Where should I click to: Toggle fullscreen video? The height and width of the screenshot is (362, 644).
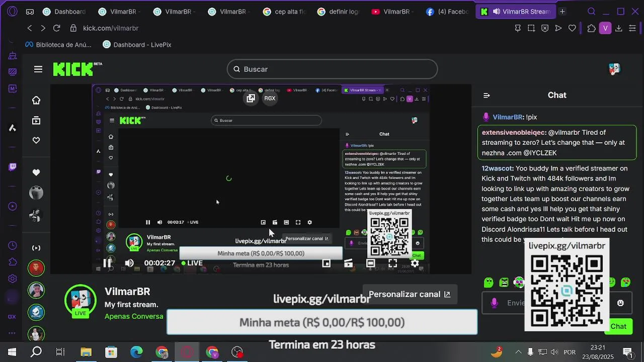pyautogui.click(x=392, y=263)
